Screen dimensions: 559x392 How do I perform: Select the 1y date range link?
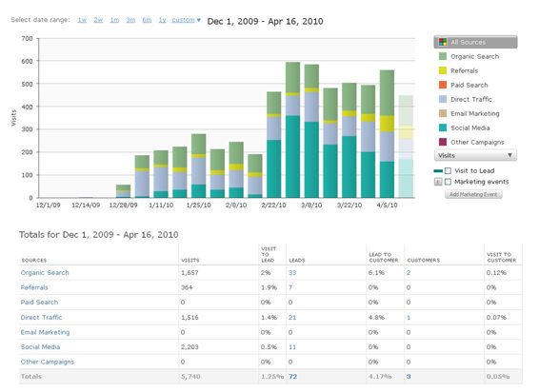[162, 20]
